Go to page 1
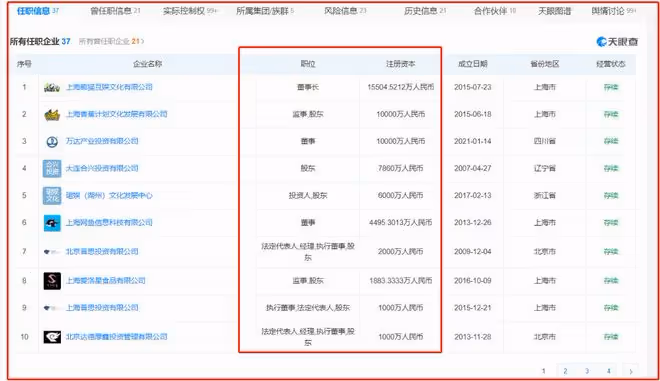Image resolution: width=660 pixels, height=381 pixels. [543, 371]
